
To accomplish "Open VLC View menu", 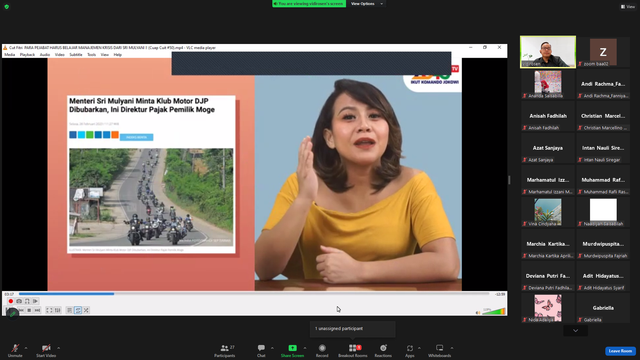I will 104,55.
